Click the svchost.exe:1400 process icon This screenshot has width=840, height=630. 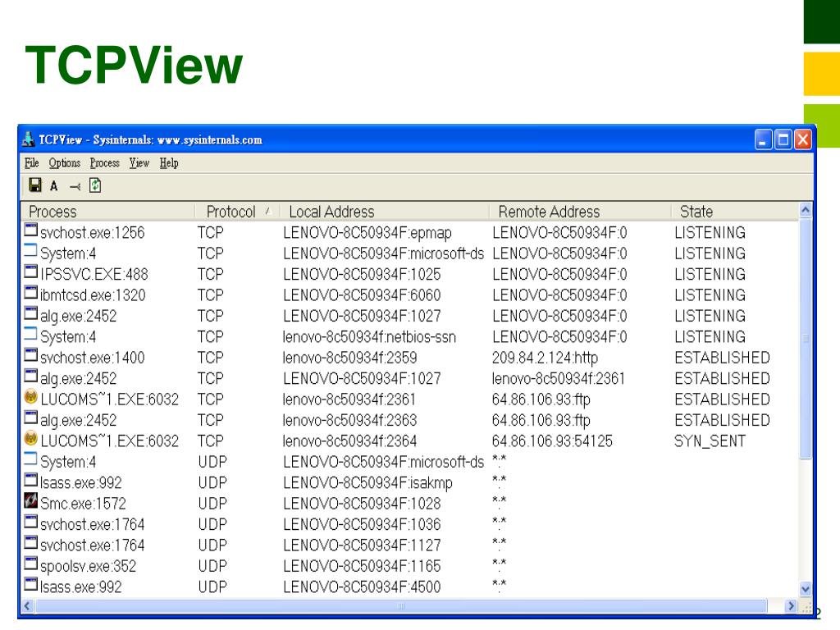31,355
